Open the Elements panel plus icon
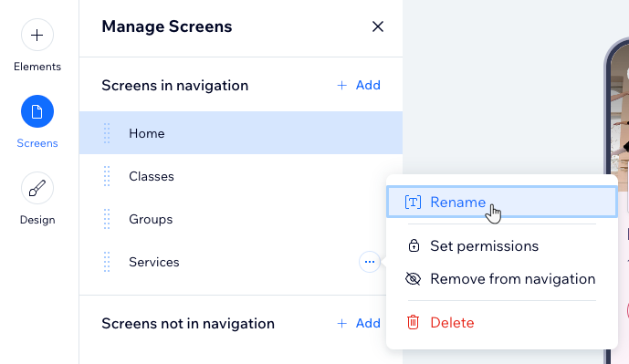Viewport: 629px width, 364px height. [37, 35]
